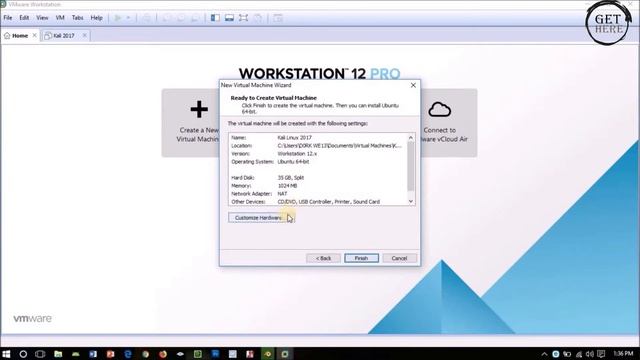Click the Show or Hide Library icon
Image resolution: width=640 pixels, height=360 pixels.
click(x=215, y=18)
